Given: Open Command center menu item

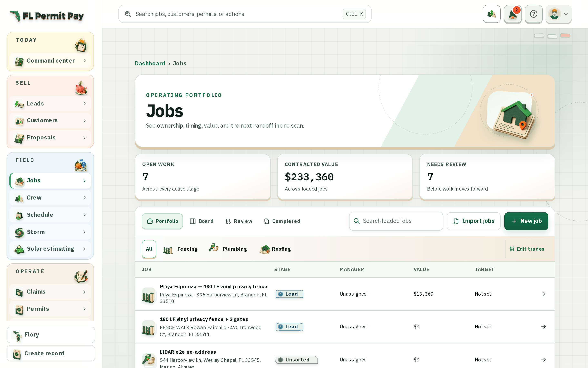Looking at the screenshot, I should point(50,61).
